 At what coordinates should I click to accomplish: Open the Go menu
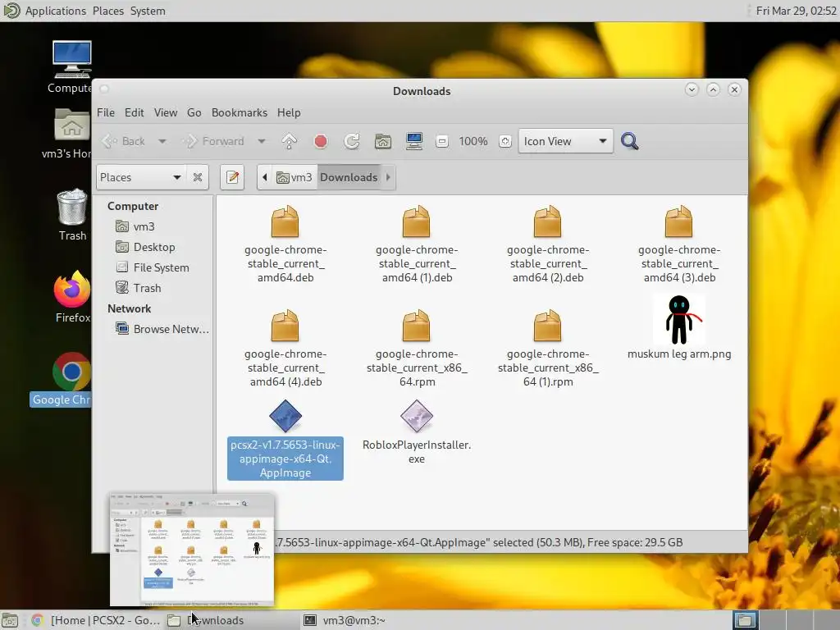click(194, 112)
